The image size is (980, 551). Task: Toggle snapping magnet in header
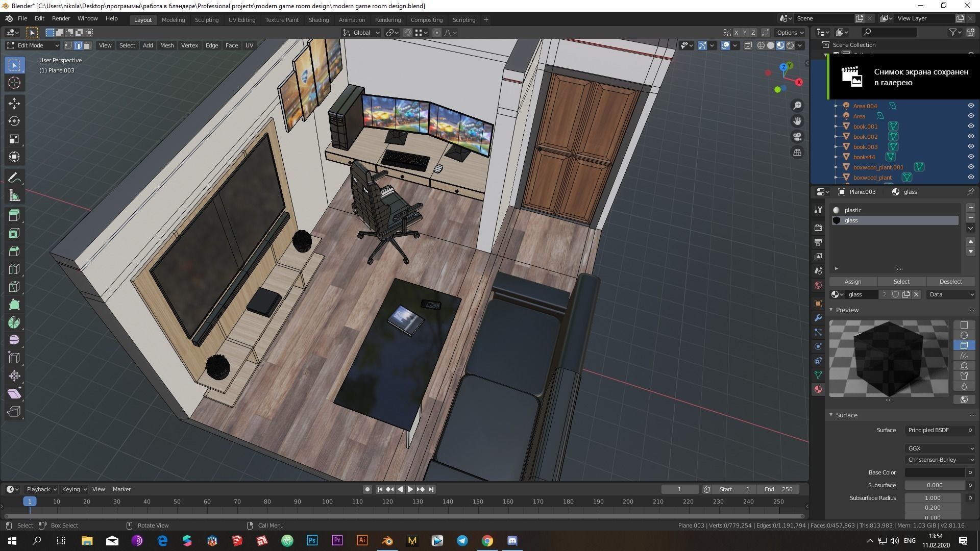pyautogui.click(x=408, y=33)
